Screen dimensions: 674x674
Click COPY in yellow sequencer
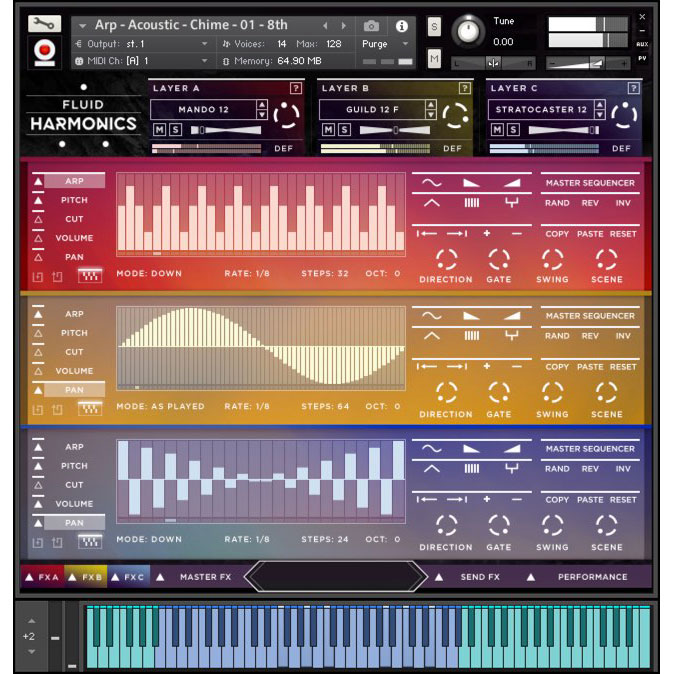pyautogui.click(x=557, y=367)
